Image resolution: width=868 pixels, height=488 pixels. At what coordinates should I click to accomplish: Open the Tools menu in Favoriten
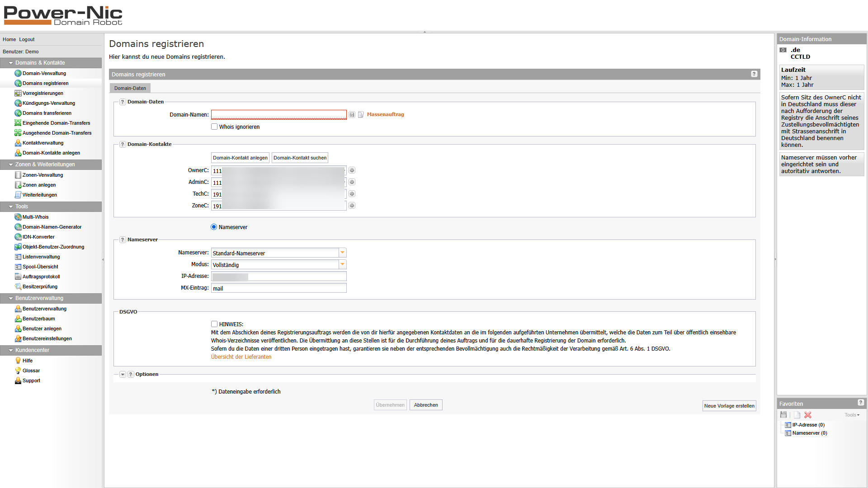[x=852, y=415]
